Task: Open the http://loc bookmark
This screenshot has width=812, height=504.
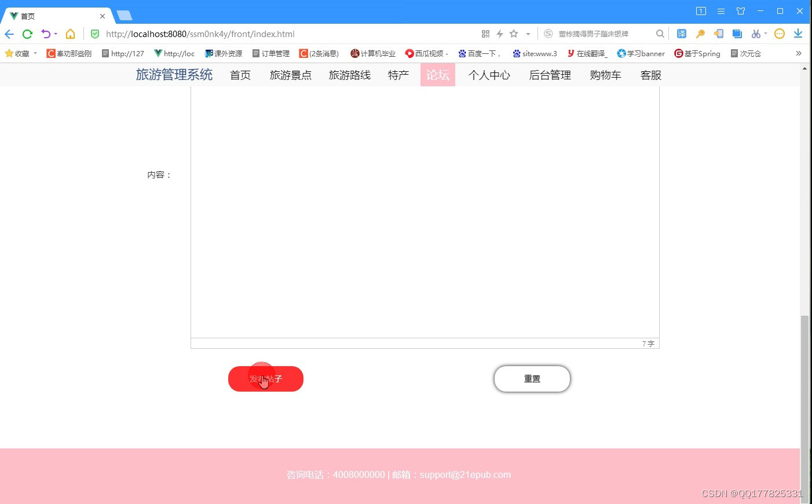Action: click(174, 53)
